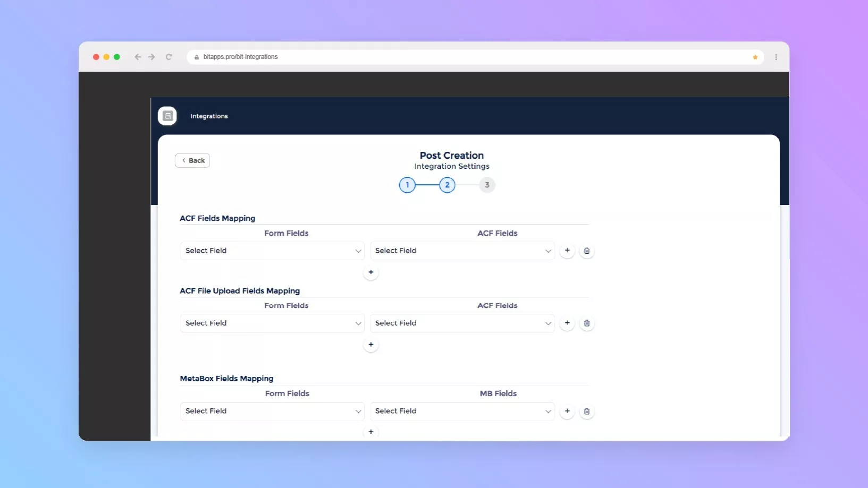The image size is (868, 488).
Task: Click the browser address bar
Action: [468, 57]
